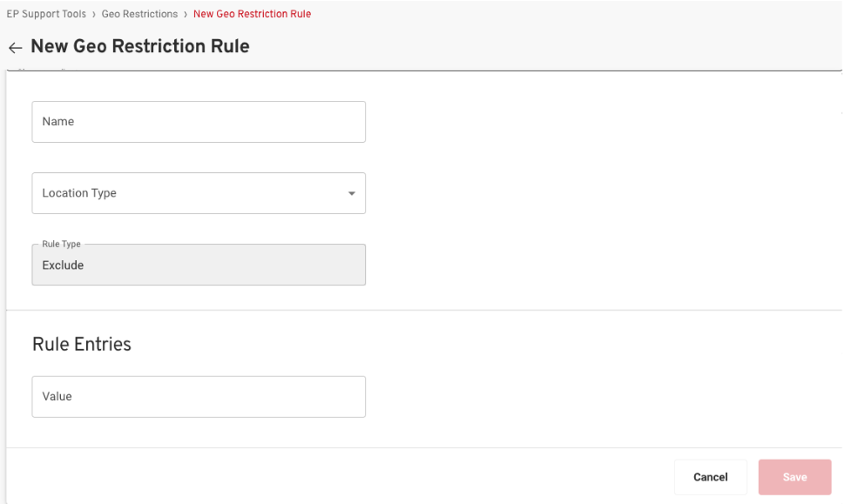Click the red New Geo Restriction Rule breadcrumb

click(x=252, y=14)
